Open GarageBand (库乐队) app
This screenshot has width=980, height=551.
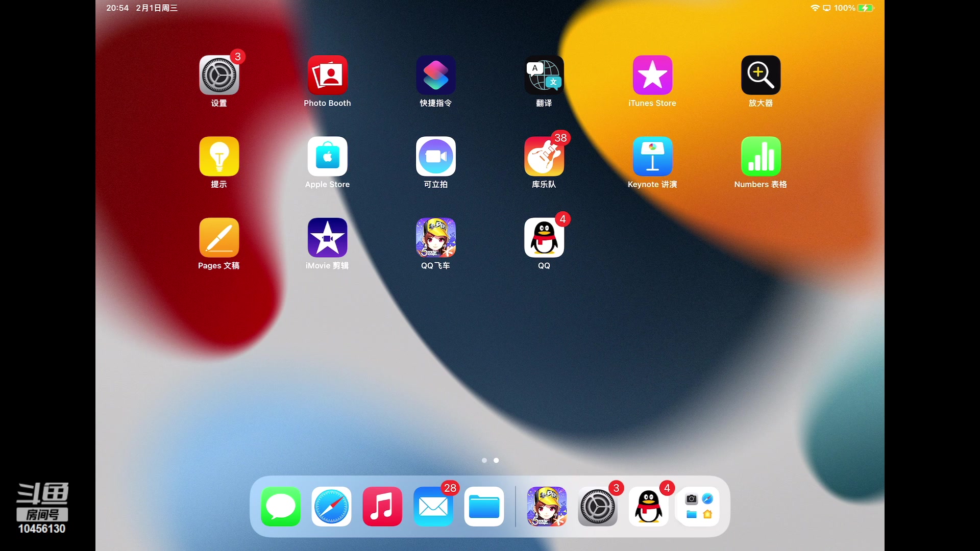tap(544, 156)
